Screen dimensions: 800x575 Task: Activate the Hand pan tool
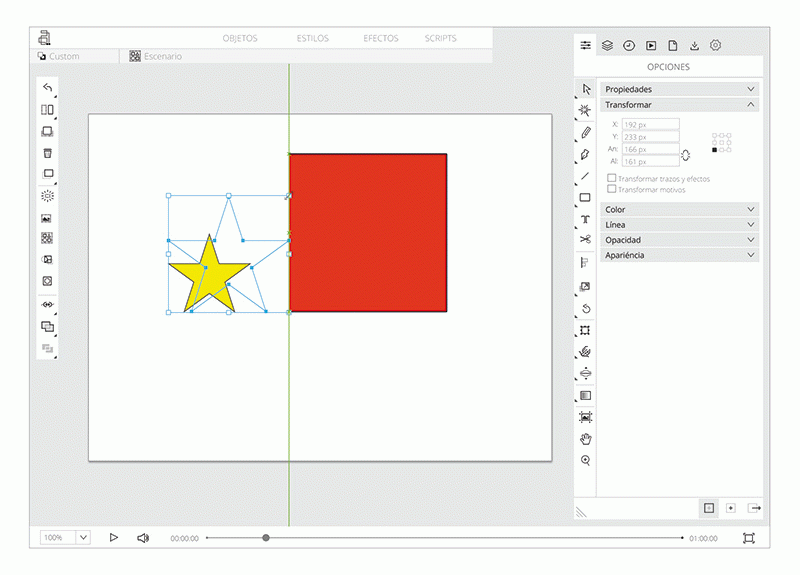click(x=586, y=438)
